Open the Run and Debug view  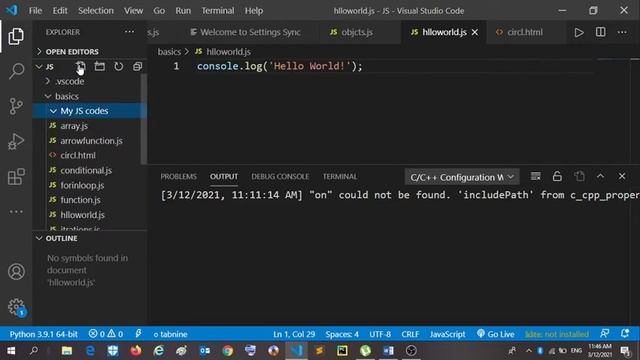(16, 141)
